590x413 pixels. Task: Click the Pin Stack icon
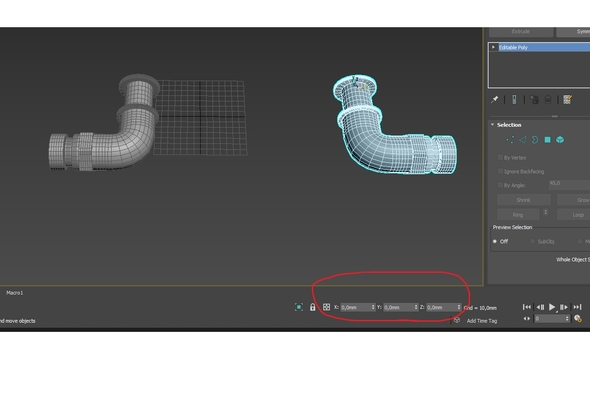494,99
